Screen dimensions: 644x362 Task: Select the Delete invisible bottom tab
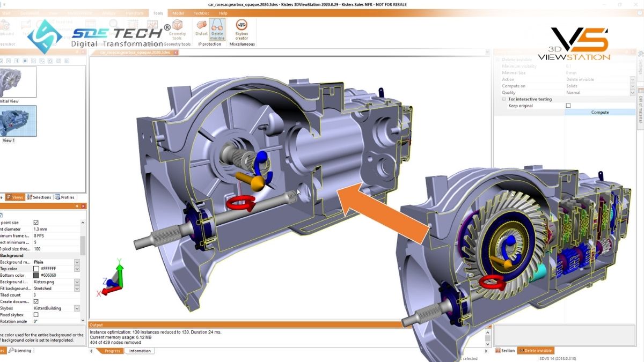pyautogui.click(x=535, y=351)
